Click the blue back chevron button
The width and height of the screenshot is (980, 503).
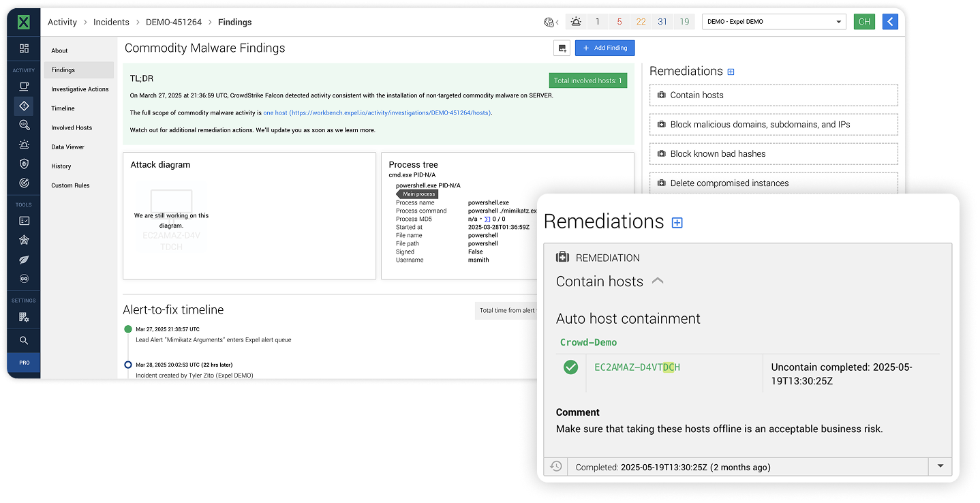pyautogui.click(x=890, y=22)
